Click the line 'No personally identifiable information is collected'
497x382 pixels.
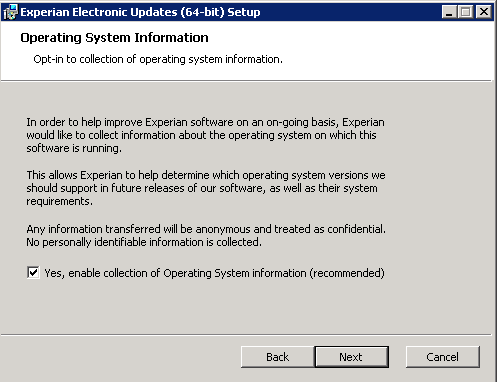[x=144, y=242]
